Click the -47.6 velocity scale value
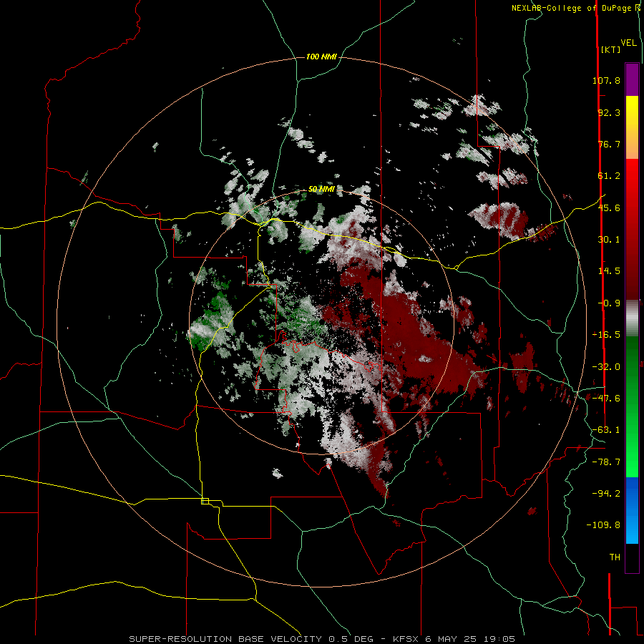Image resolution: width=644 pixels, height=644 pixels. (x=606, y=399)
